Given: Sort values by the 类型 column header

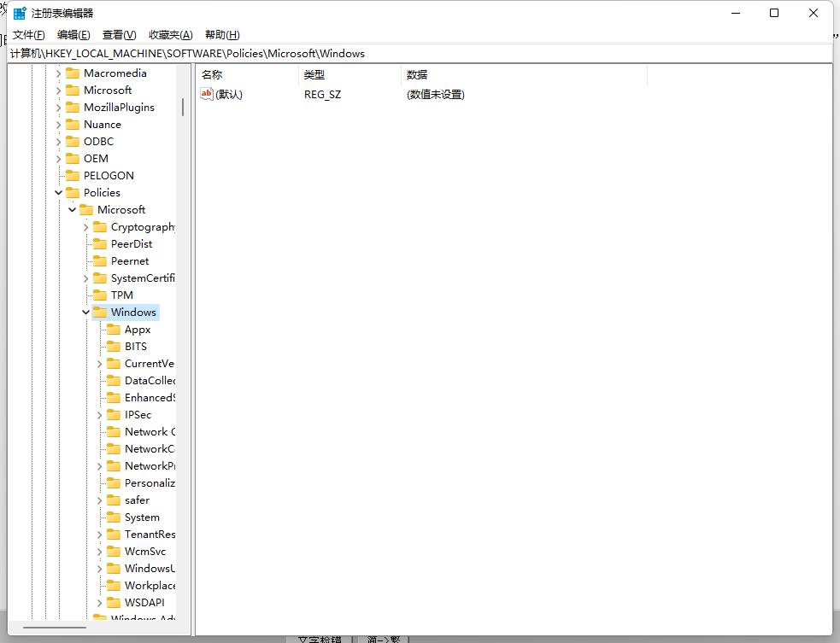Looking at the screenshot, I should [x=314, y=74].
